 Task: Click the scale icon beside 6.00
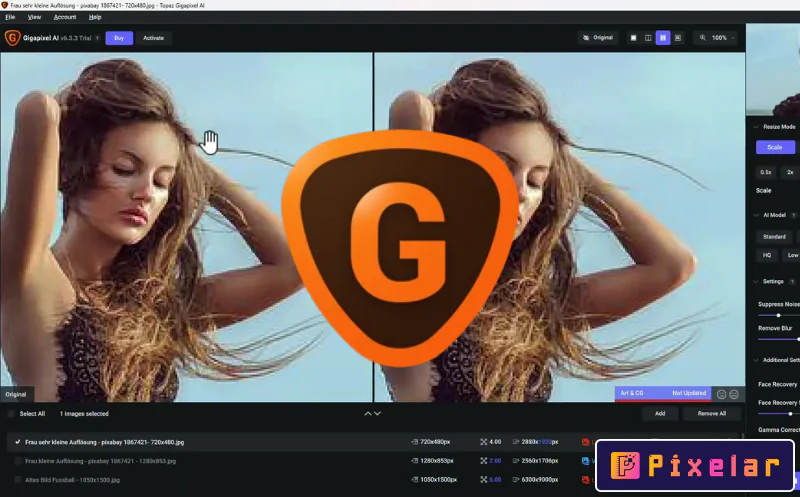coord(483,480)
